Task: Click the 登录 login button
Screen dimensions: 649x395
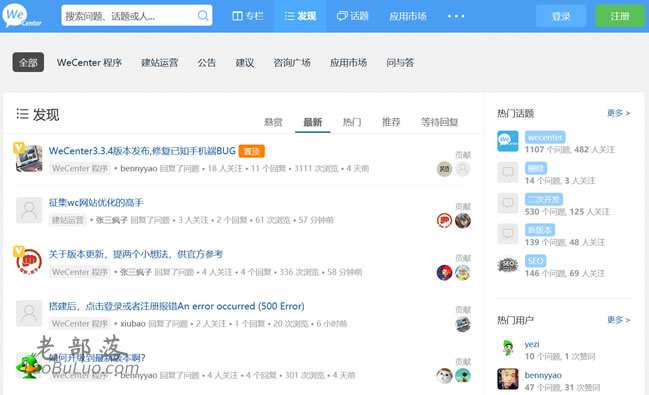Action: [x=561, y=16]
